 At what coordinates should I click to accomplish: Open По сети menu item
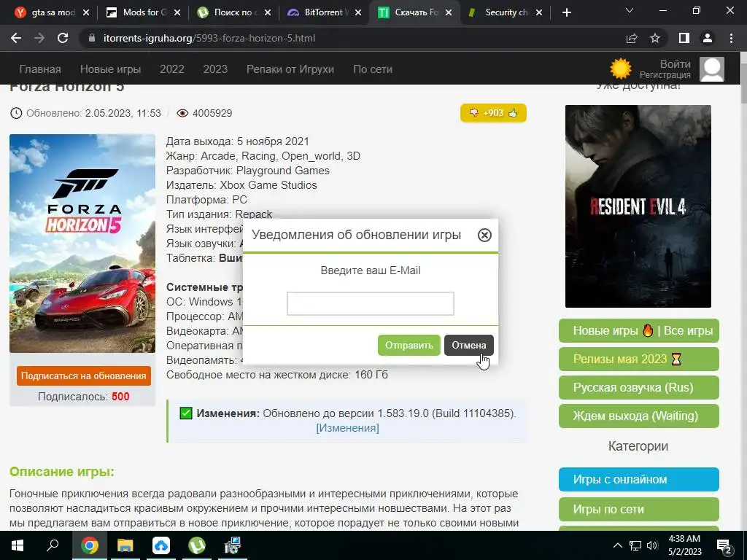373,69
